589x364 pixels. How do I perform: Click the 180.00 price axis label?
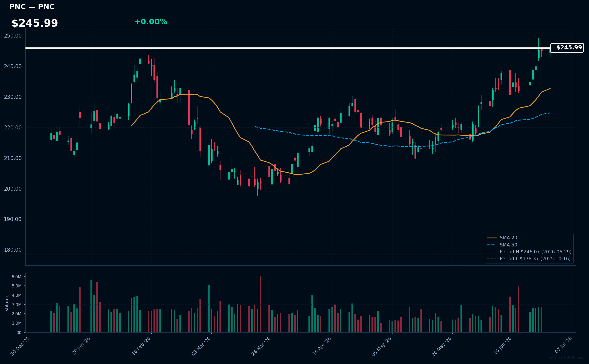click(13, 250)
